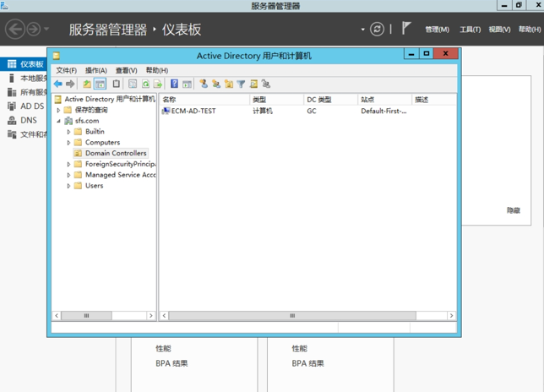Open 操作(A) menu

96,70
